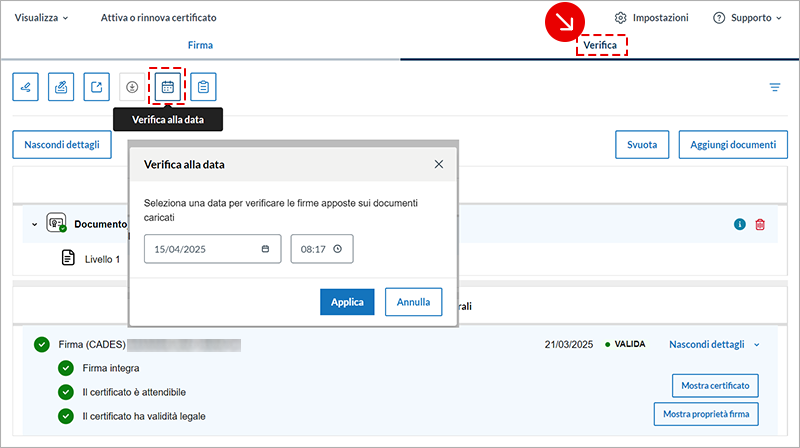This screenshot has height=448, width=800.
Task: Click the blue info icon on document row
Action: tap(740, 225)
